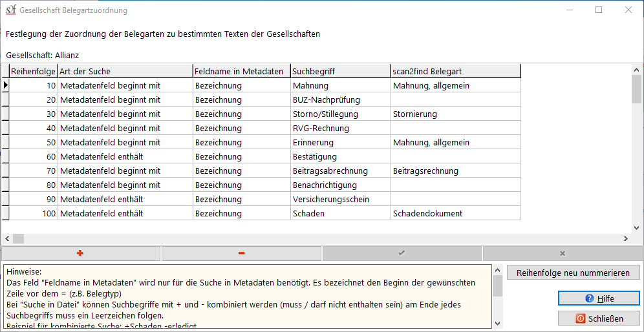This screenshot has width=644, height=332.
Task: Click the scan2find Belegart column header
Action: [455, 71]
